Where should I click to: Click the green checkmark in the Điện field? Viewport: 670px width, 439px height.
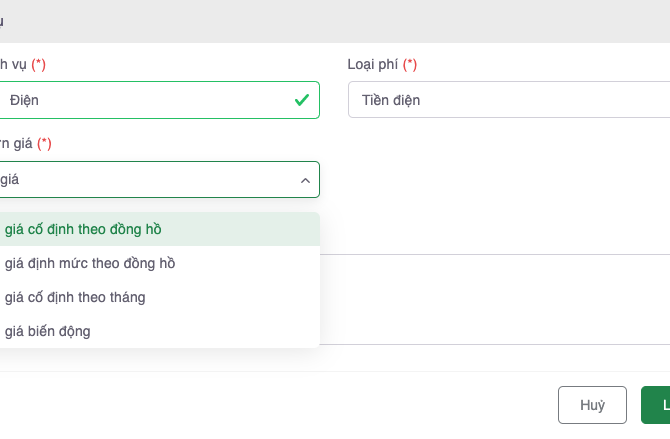301,100
